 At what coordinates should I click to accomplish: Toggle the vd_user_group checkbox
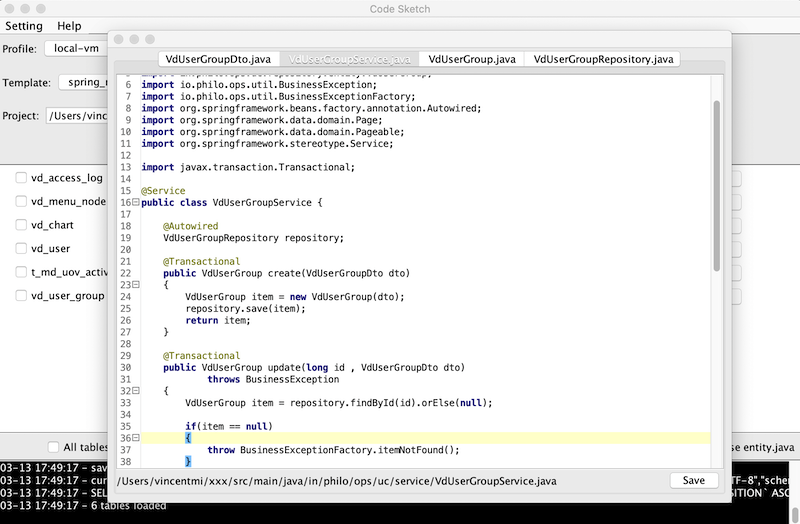21,296
